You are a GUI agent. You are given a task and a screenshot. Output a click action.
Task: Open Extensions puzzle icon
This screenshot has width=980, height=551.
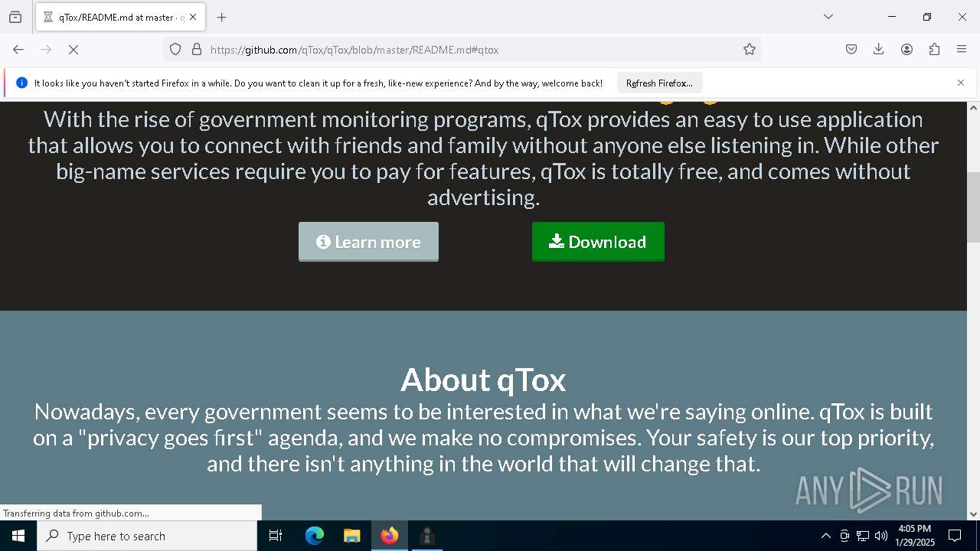(934, 50)
